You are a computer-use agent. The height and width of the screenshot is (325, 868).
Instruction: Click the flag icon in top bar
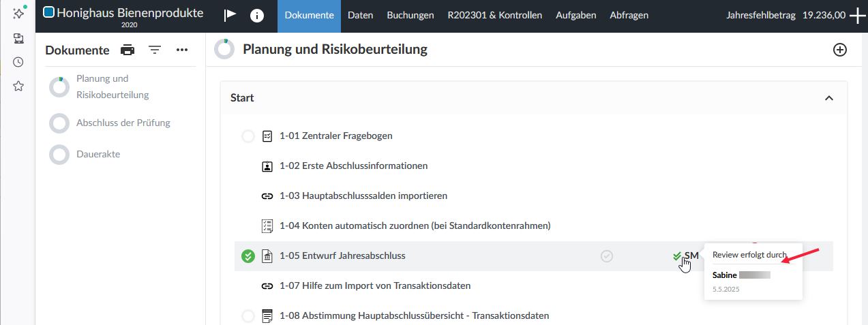point(230,15)
